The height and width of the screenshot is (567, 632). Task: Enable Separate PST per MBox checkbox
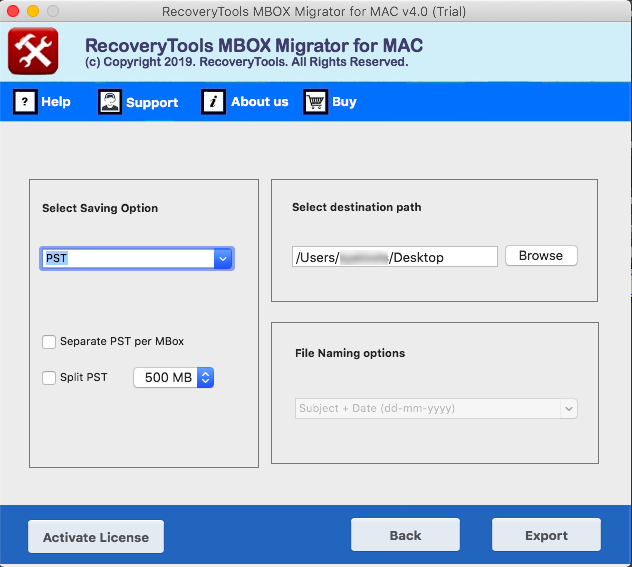pos(49,342)
